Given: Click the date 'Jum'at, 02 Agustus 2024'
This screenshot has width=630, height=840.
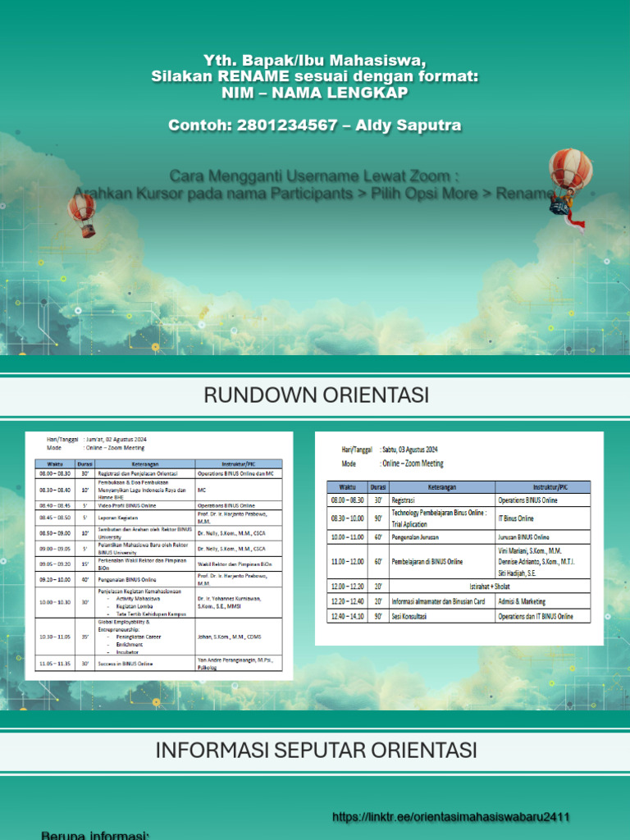Looking at the screenshot, I should [116, 440].
